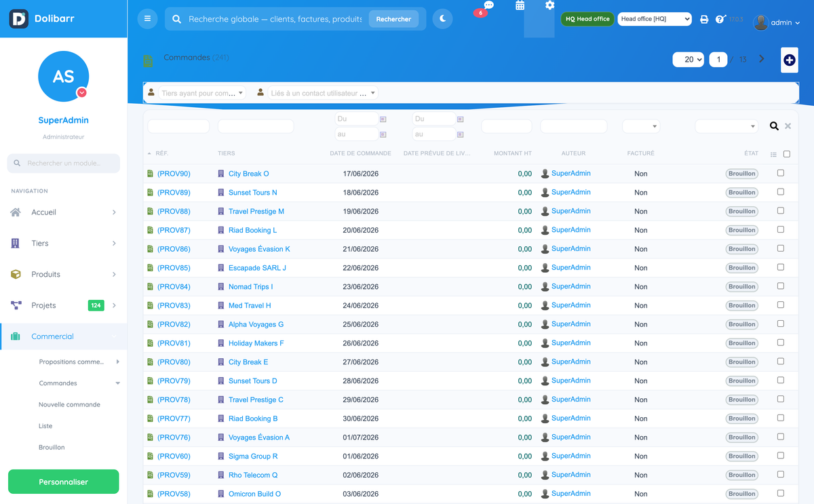Viewport: 814px width, 504px height.
Task: Open Nouvelle commande submenu item
Action: [69, 405]
